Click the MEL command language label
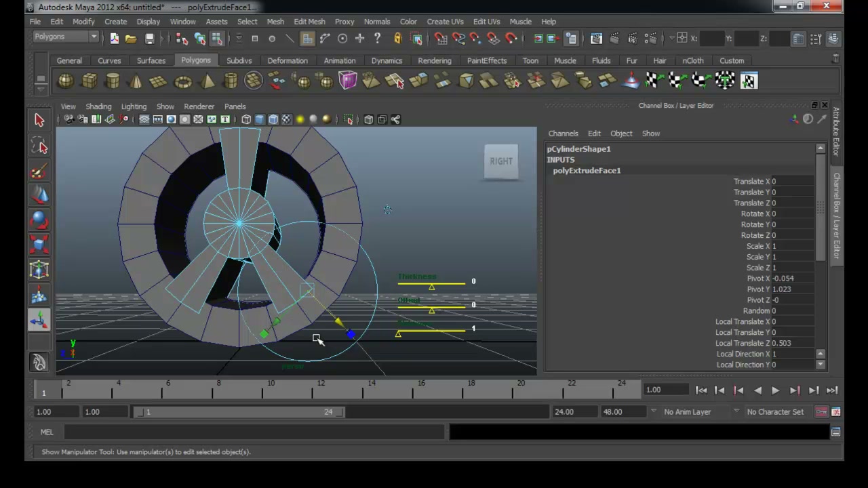Image resolution: width=868 pixels, height=488 pixels. point(47,432)
